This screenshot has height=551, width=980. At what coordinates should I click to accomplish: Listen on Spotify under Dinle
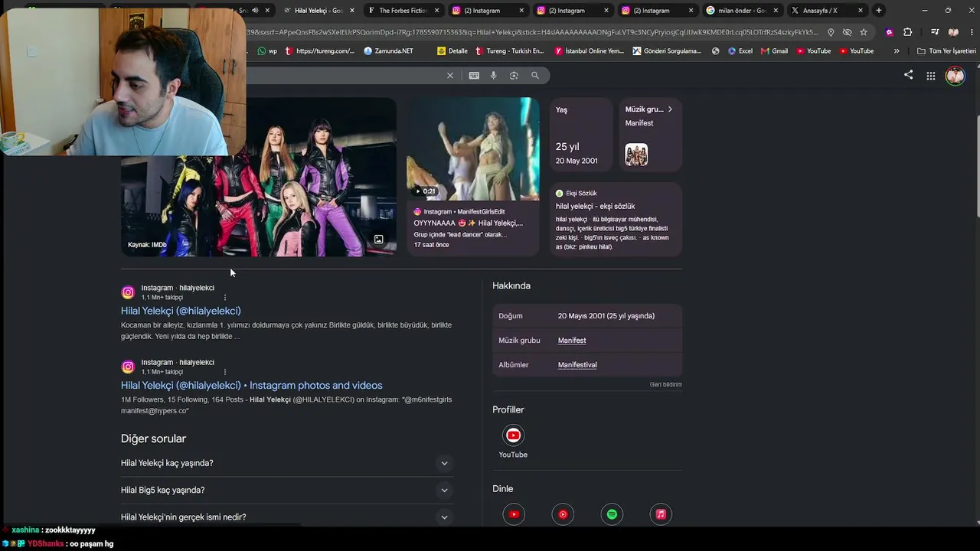612,514
